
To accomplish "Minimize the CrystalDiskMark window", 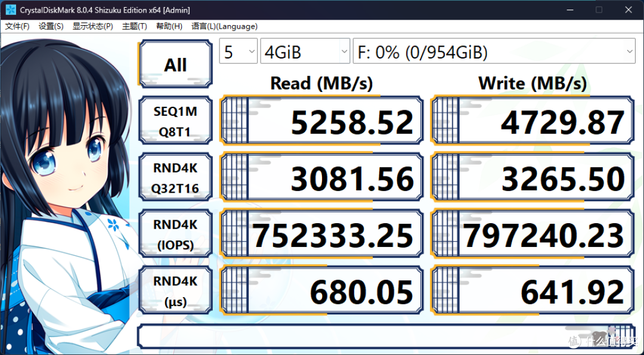I will (569, 10).
